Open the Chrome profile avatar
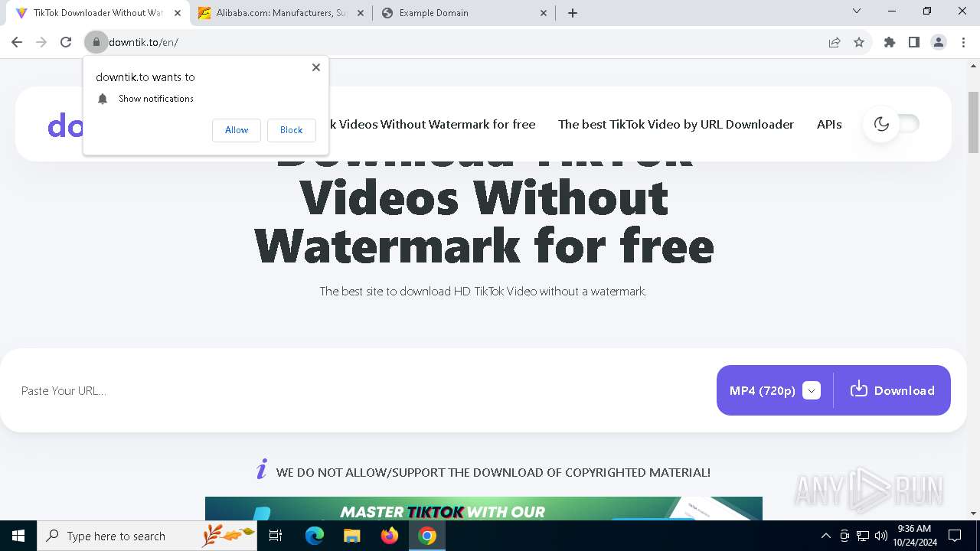Screen dimensions: 980x551 pyautogui.click(x=939, y=42)
